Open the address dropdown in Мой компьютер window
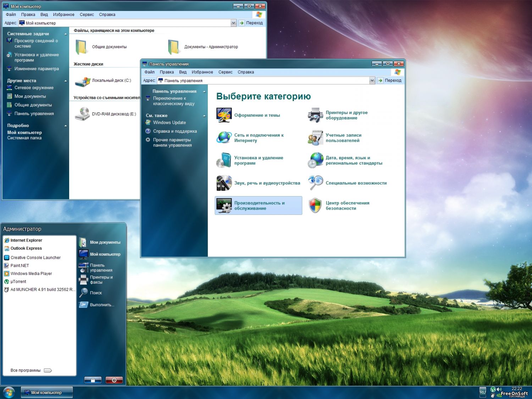Image resolution: width=532 pixels, height=399 pixels. (x=233, y=23)
